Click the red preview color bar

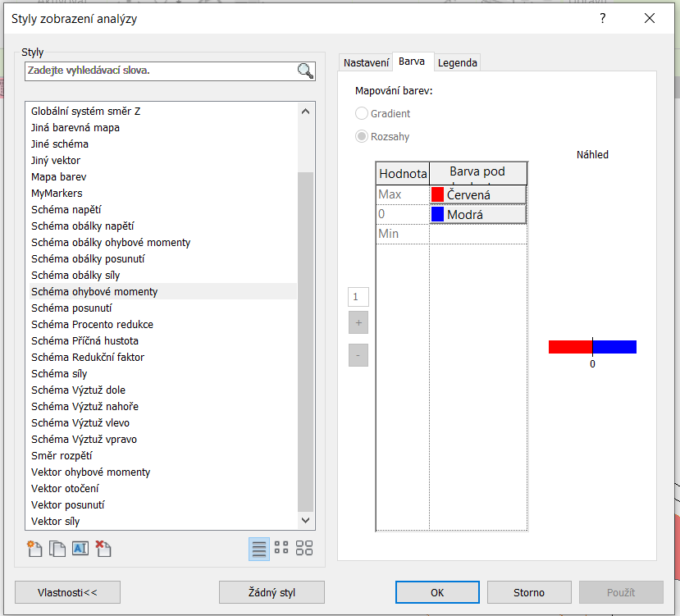[x=570, y=347]
